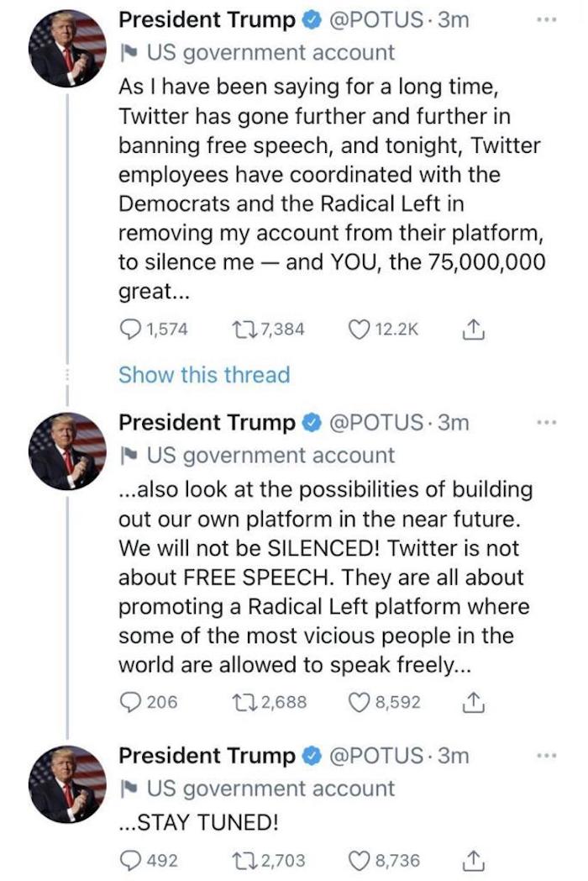The height and width of the screenshot is (881, 588).
Task: Reply to the tweet with 1,574 replies
Action: [x=130, y=330]
